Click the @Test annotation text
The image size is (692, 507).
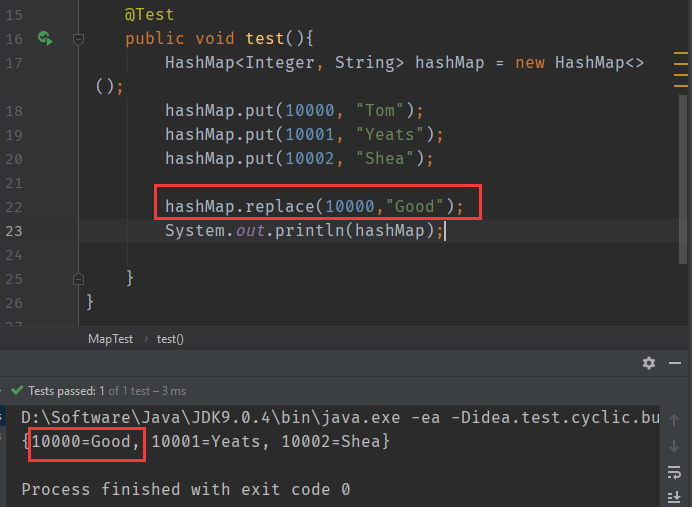[x=149, y=15]
